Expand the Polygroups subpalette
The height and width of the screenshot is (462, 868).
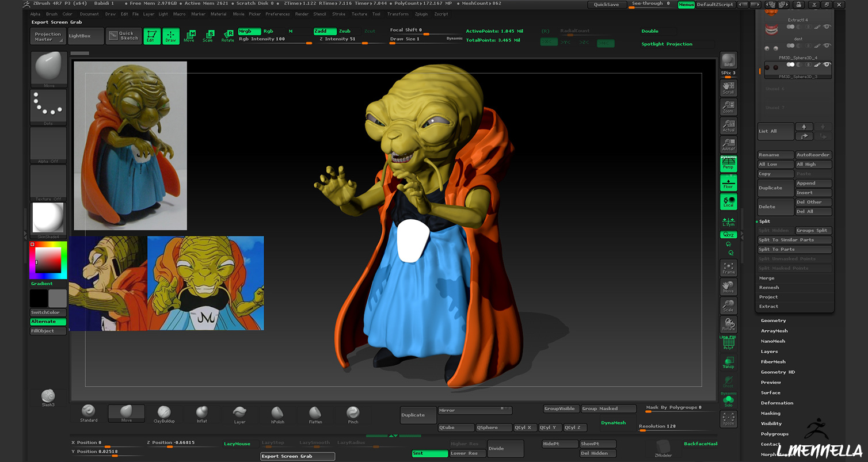tap(775, 434)
